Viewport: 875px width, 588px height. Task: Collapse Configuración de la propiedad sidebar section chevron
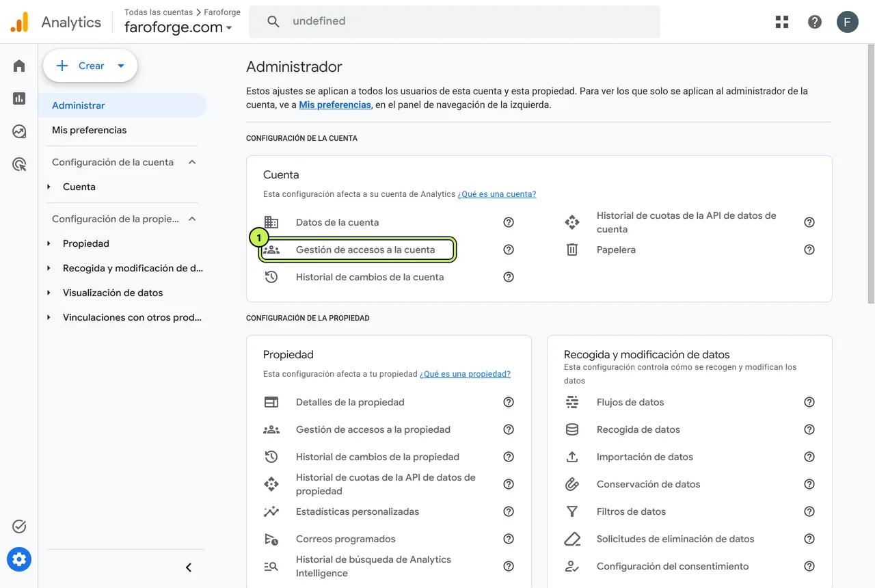[192, 219]
